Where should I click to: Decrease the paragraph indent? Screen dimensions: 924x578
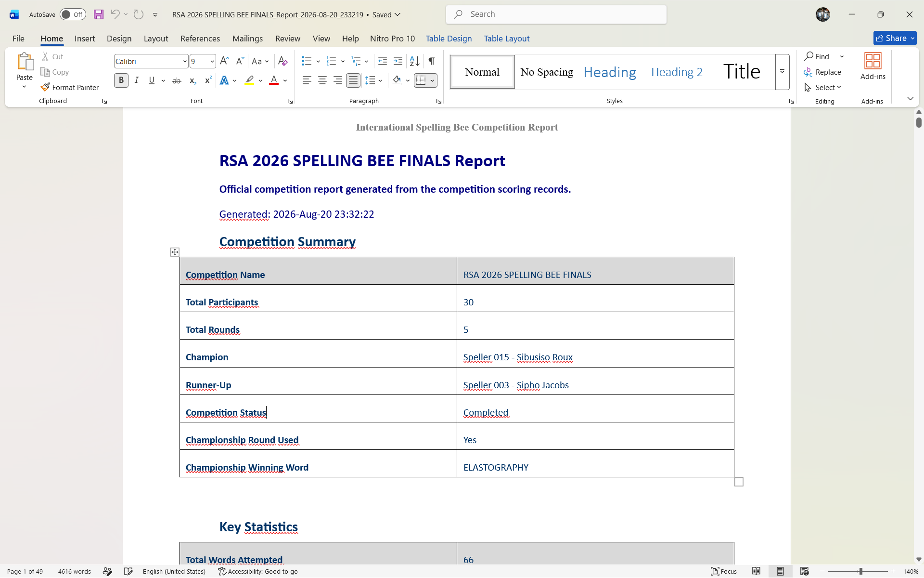tap(383, 61)
